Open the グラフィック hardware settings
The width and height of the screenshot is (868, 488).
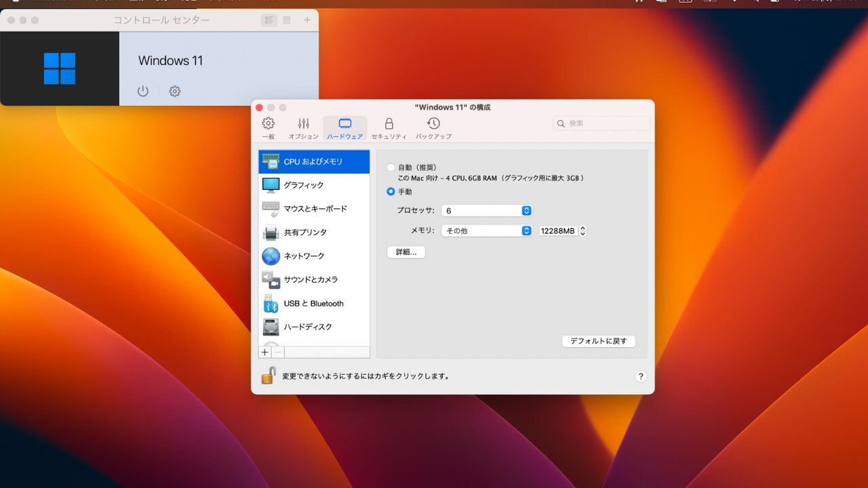(314, 185)
